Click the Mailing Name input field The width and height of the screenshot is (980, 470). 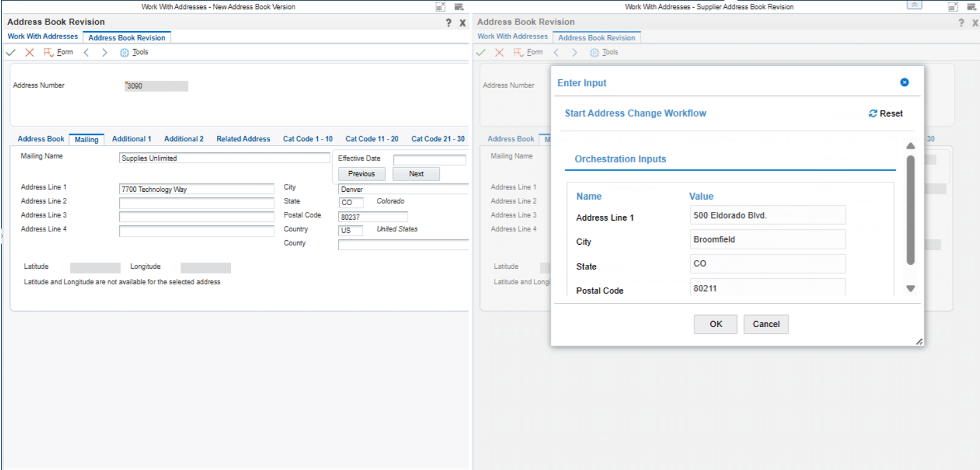click(x=224, y=158)
